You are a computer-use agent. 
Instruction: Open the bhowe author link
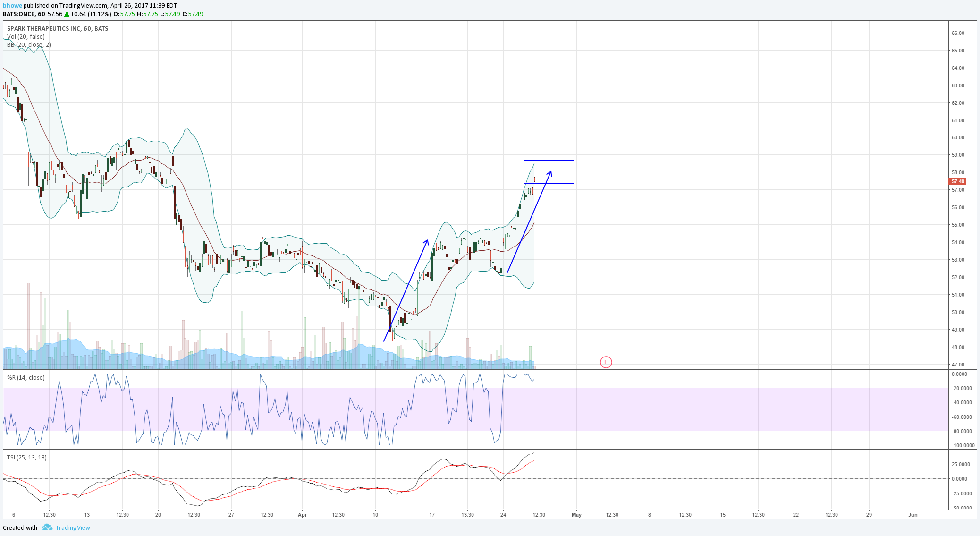point(12,6)
